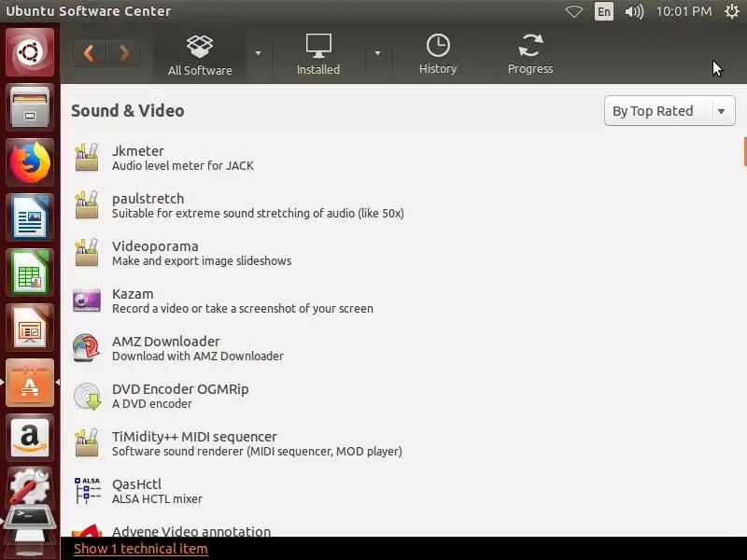Viewport: 747px width, 560px height.
Task: Click the DVD Encoder OGMRip disc icon
Action: tap(88, 396)
